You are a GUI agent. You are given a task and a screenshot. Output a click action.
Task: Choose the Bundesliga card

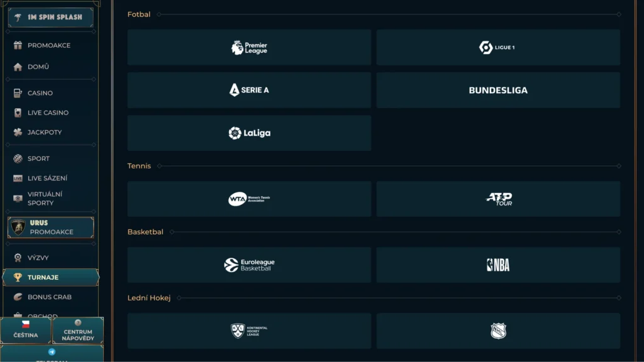pyautogui.click(x=498, y=90)
